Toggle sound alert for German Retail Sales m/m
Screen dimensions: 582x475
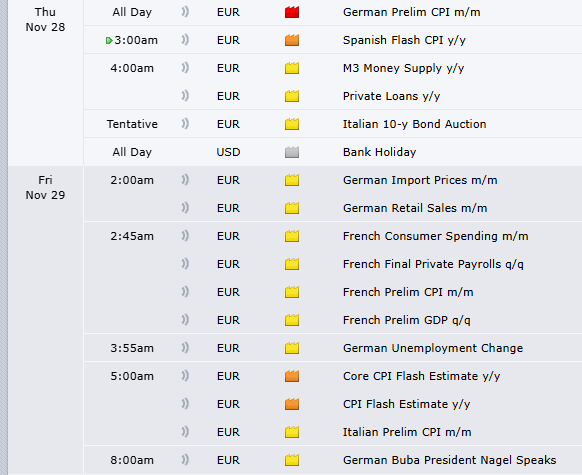(x=185, y=208)
